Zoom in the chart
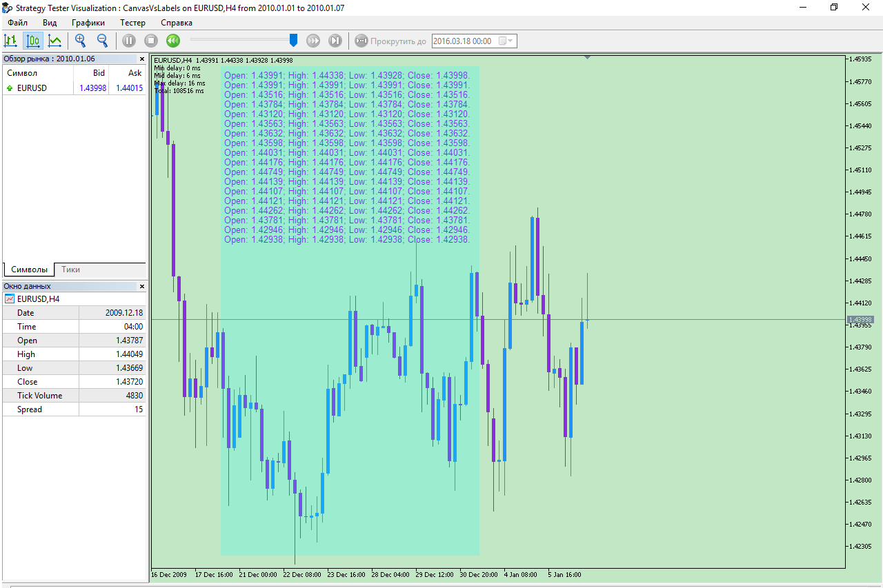 click(80, 41)
